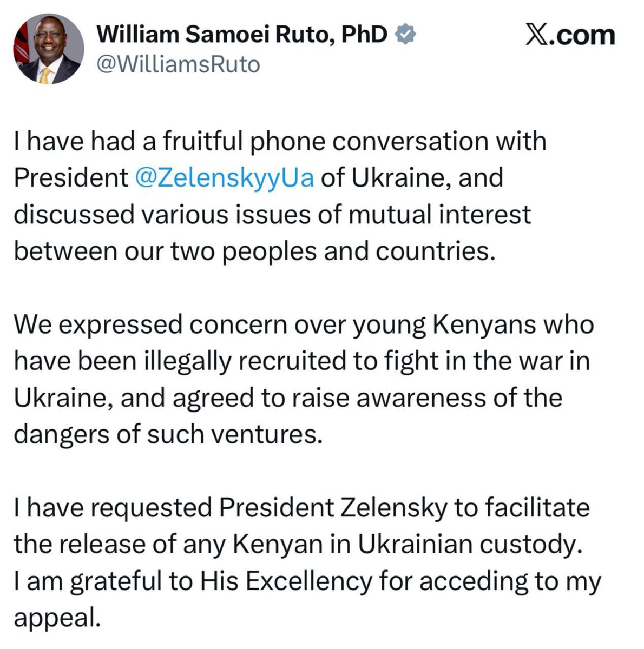Click the line 'between our two peoples and countries.'

pos(254,251)
